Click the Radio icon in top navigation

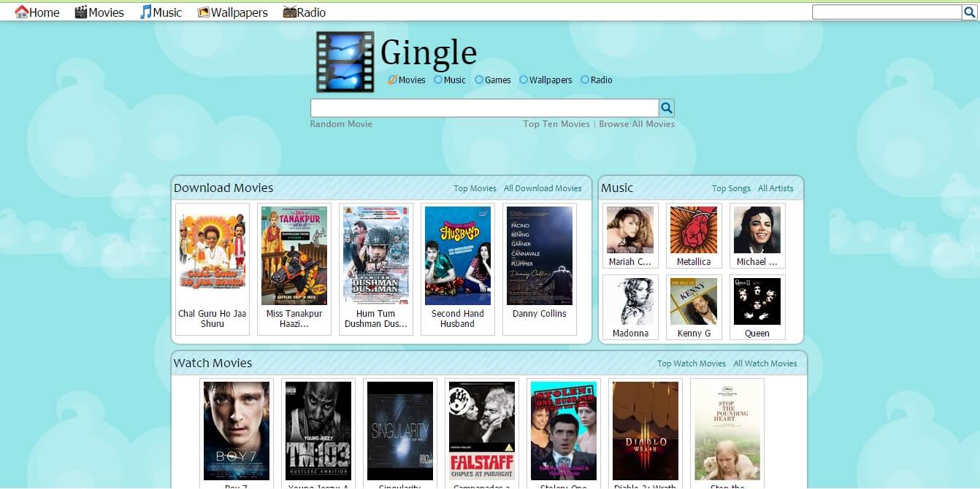290,12
